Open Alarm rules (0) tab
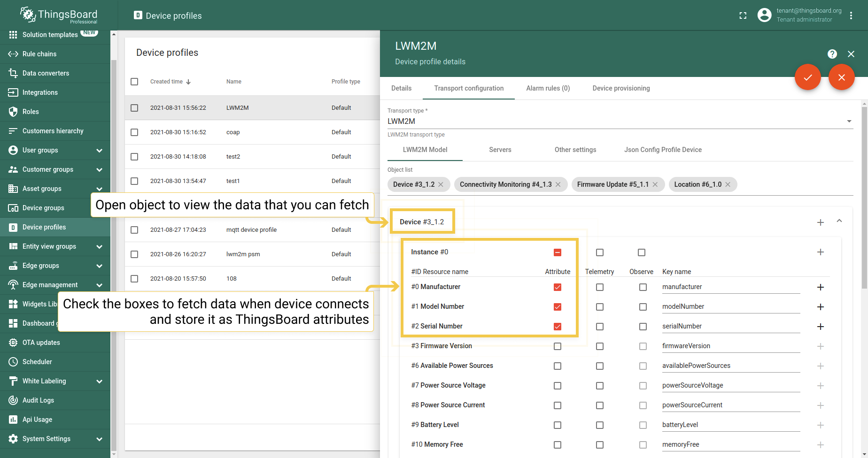 [x=548, y=88]
